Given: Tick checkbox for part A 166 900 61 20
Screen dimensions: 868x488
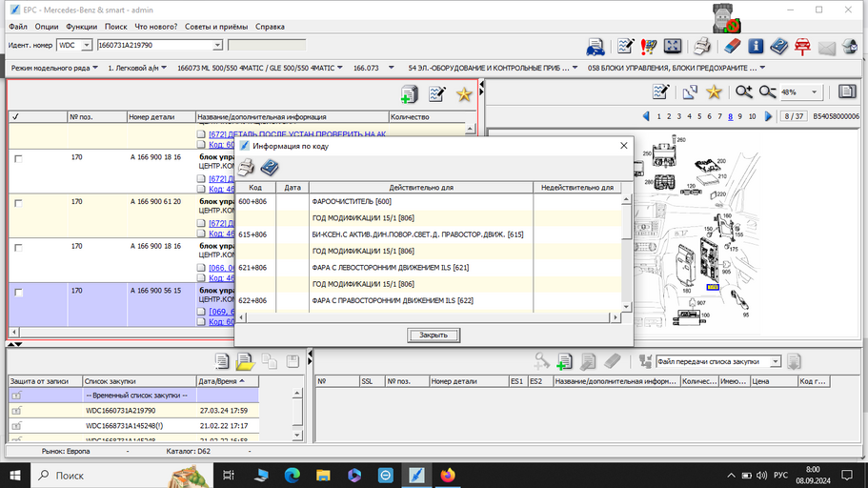Looking at the screenshot, I should [x=18, y=203].
